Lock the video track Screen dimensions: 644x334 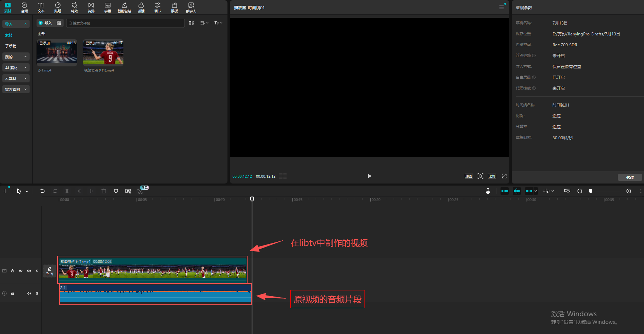[x=13, y=271]
